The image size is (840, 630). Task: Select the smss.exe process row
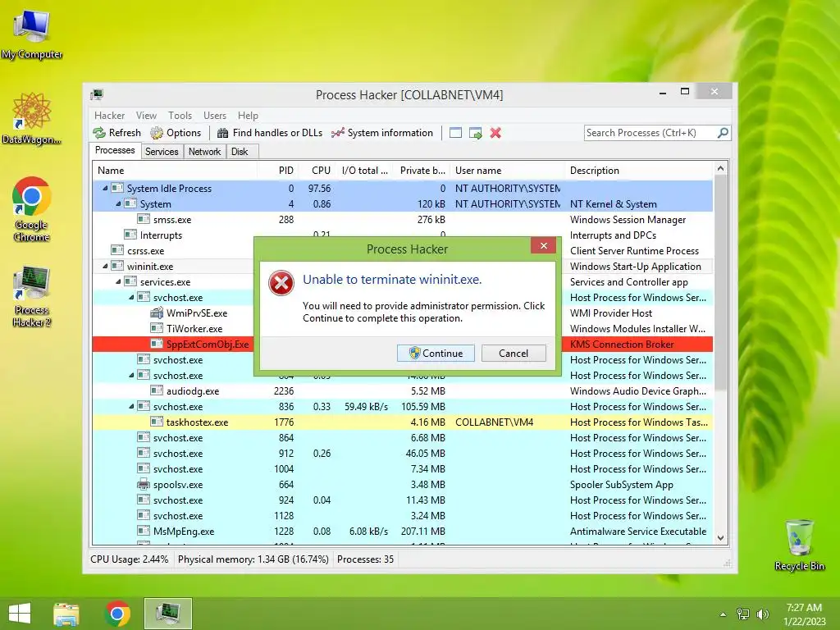coord(403,220)
